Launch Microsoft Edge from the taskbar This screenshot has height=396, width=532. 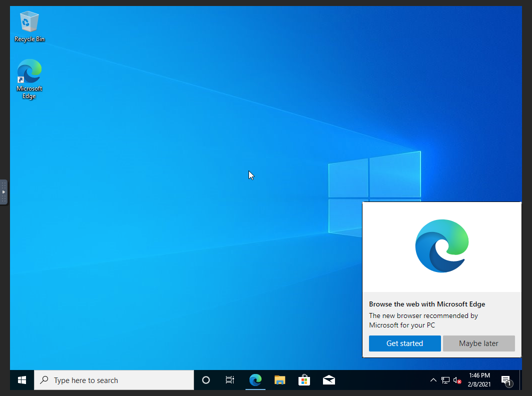(x=255, y=380)
